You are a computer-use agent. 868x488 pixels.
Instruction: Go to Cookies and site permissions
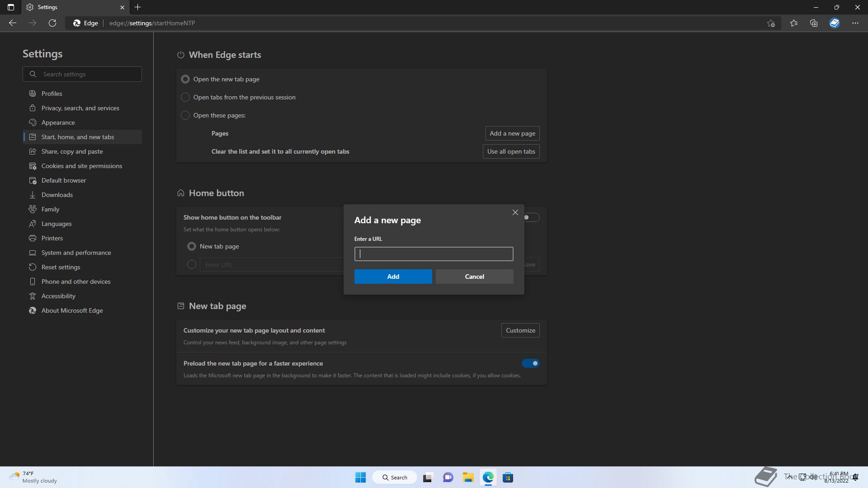[82, 166]
